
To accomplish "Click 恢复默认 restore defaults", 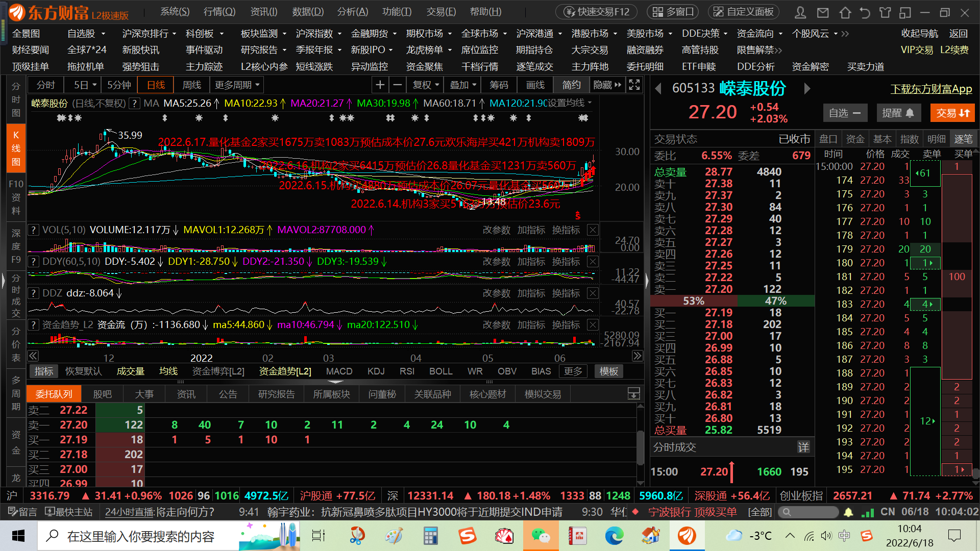I will pos(83,371).
